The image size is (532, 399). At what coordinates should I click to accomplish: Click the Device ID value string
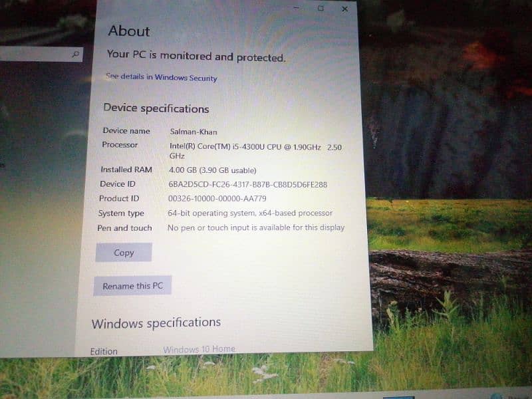[x=247, y=184]
